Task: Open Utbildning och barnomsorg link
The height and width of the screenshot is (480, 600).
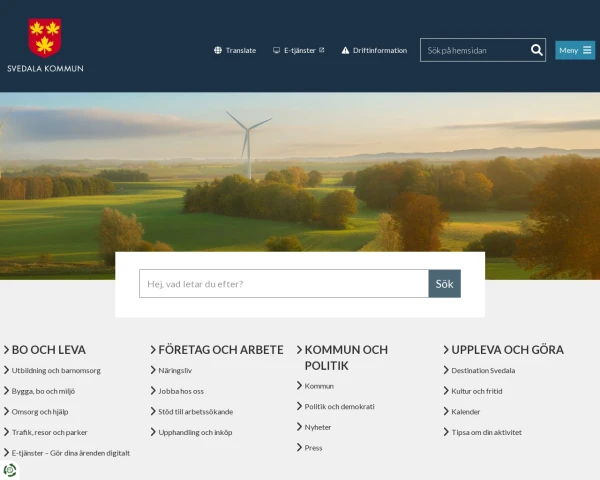Action: point(56,371)
